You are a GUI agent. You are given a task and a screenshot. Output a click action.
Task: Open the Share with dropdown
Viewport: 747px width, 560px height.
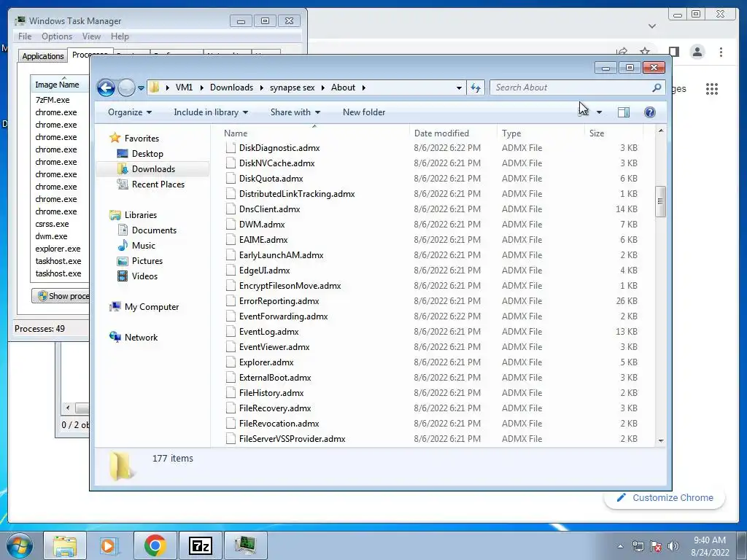(295, 112)
